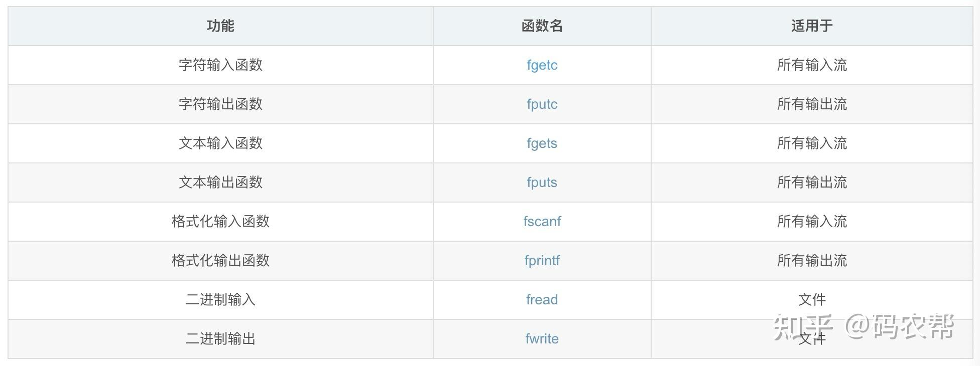Follow the fwrite link

point(542,339)
